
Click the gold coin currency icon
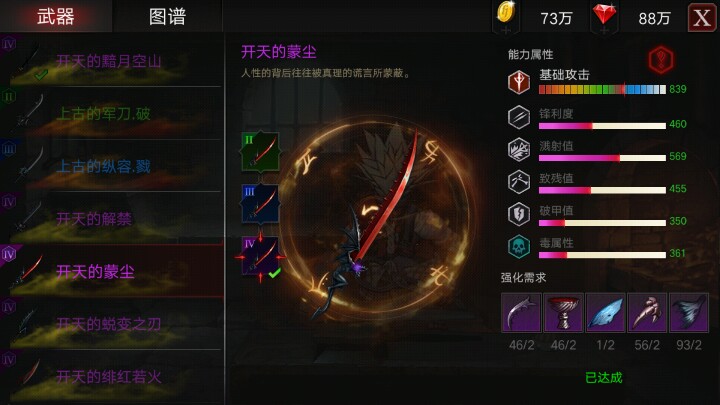coord(506,13)
